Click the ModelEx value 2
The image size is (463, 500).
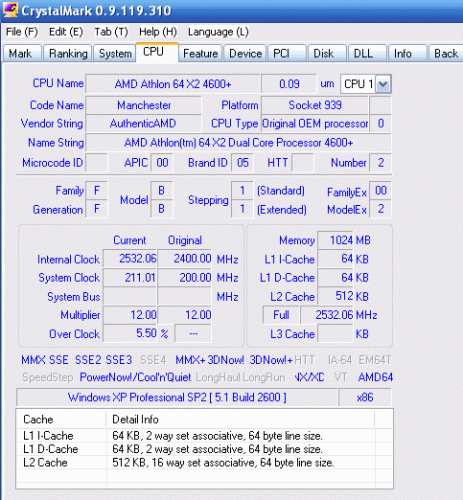pos(381,209)
